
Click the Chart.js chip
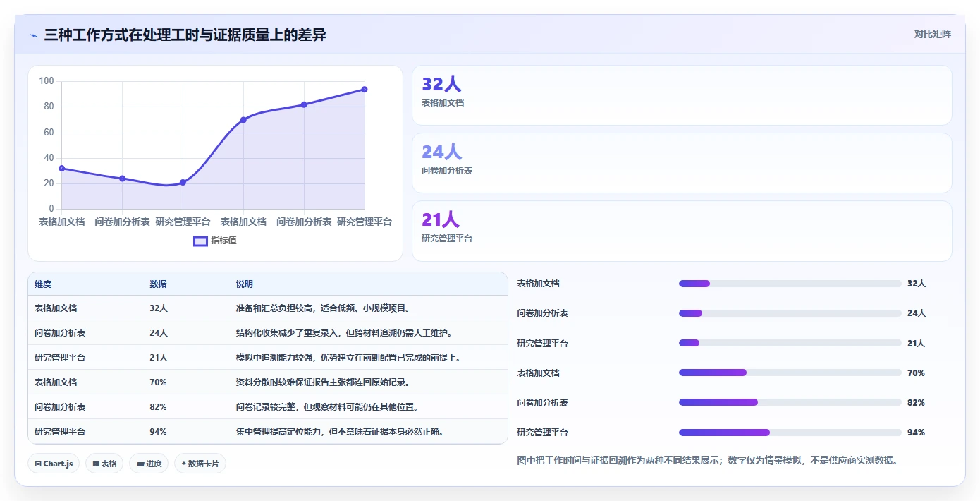point(54,464)
